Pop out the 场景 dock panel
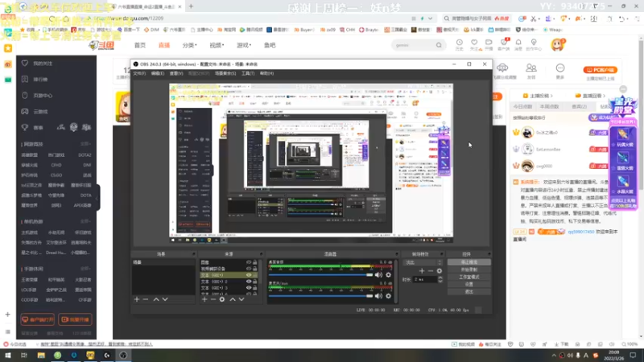 193,254
